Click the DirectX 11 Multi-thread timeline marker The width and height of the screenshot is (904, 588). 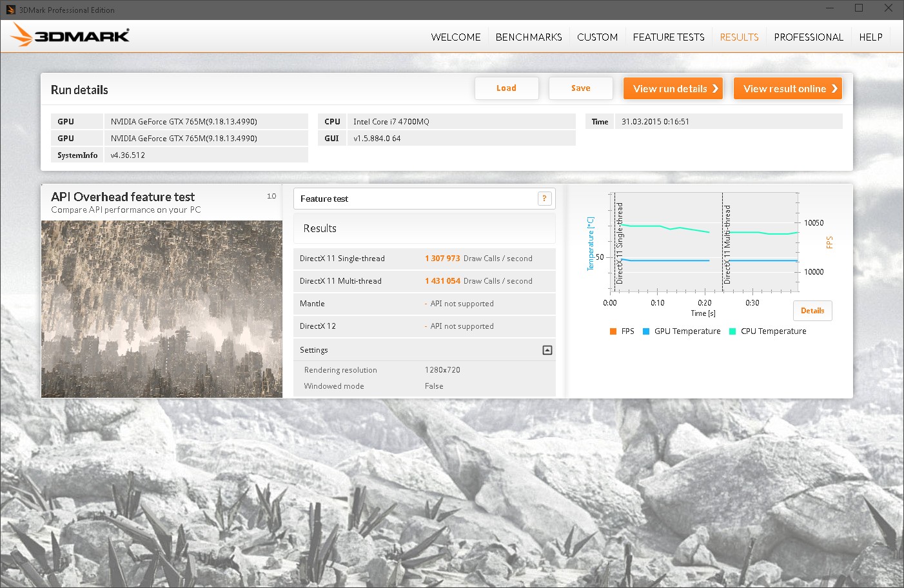tap(727, 244)
